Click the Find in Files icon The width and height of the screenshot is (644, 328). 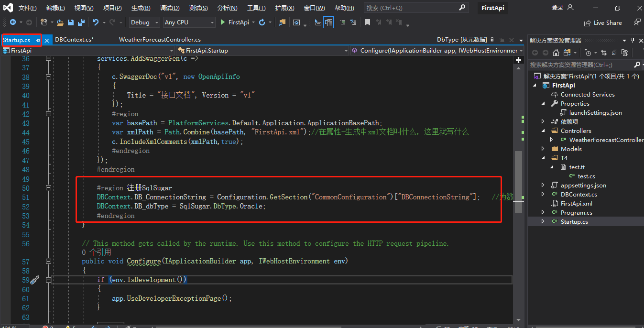pos(282,22)
